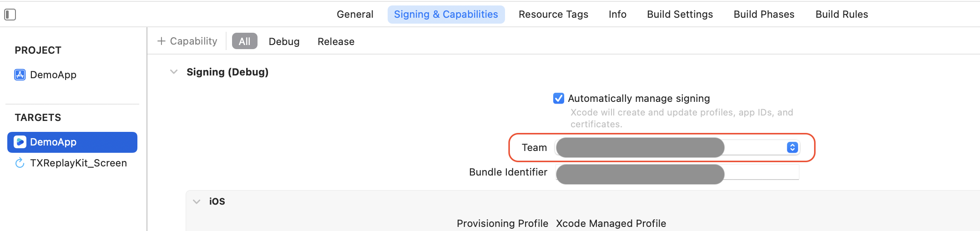Open the Build Phases tab

(764, 15)
